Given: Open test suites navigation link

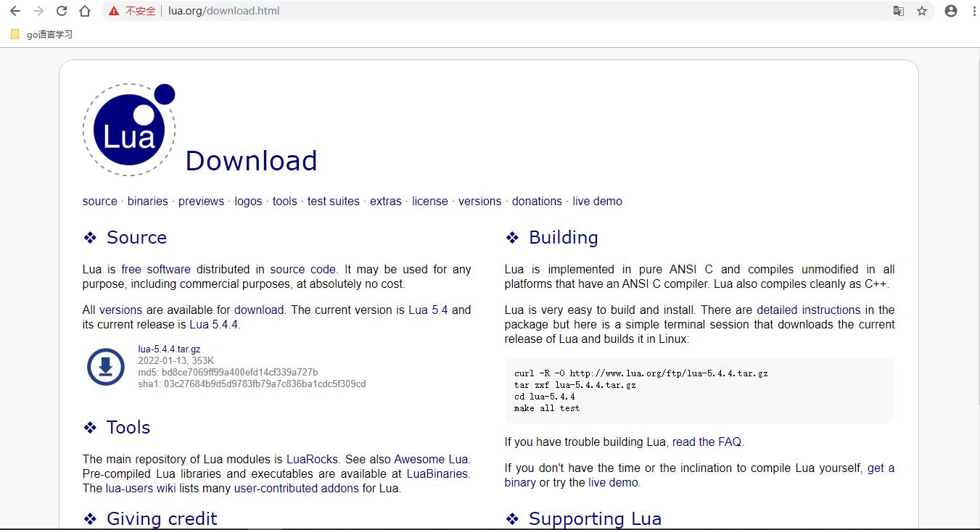Looking at the screenshot, I should coord(333,201).
